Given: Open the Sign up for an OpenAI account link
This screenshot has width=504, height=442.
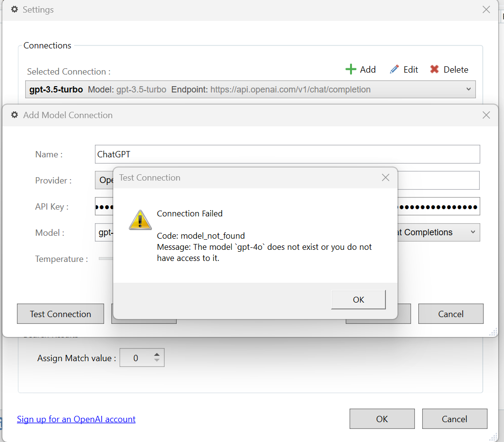Looking at the screenshot, I should click(x=76, y=419).
